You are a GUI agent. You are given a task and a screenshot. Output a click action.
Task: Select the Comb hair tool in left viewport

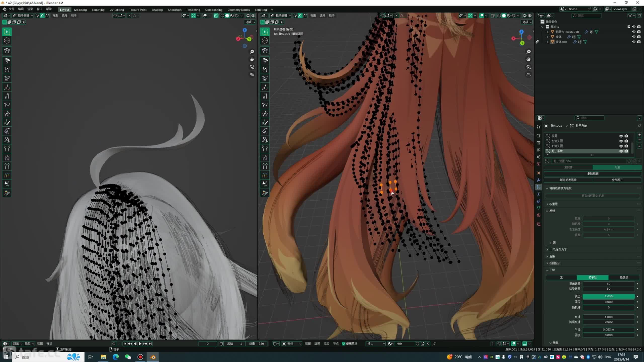tap(7, 51)
